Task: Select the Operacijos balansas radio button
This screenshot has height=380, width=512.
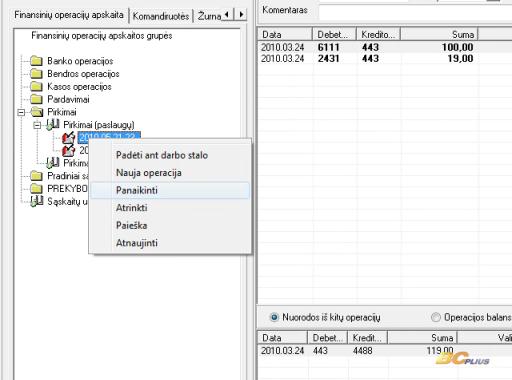Action: click(x=436, y=317)
